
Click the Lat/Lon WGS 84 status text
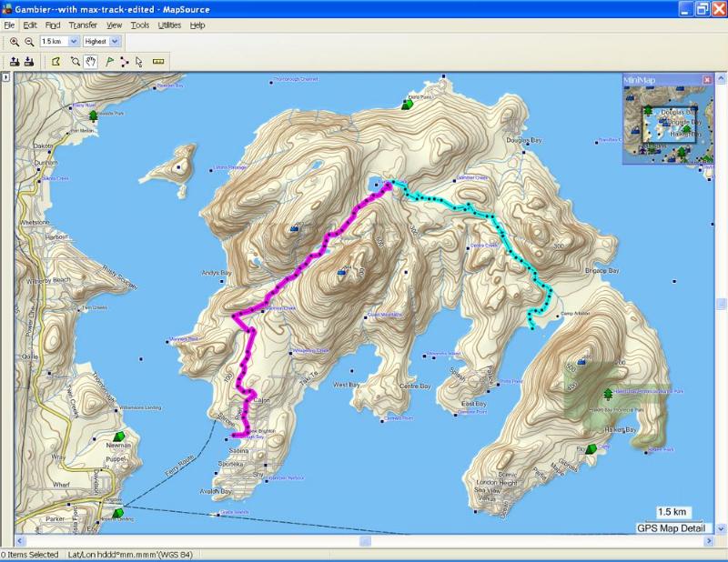pos(130,555)
